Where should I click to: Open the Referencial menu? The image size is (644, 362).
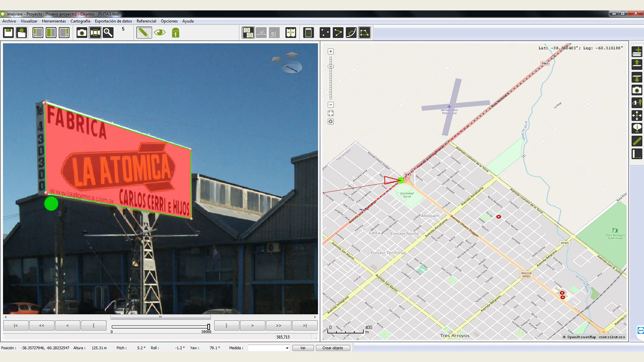tap(146, 21)
